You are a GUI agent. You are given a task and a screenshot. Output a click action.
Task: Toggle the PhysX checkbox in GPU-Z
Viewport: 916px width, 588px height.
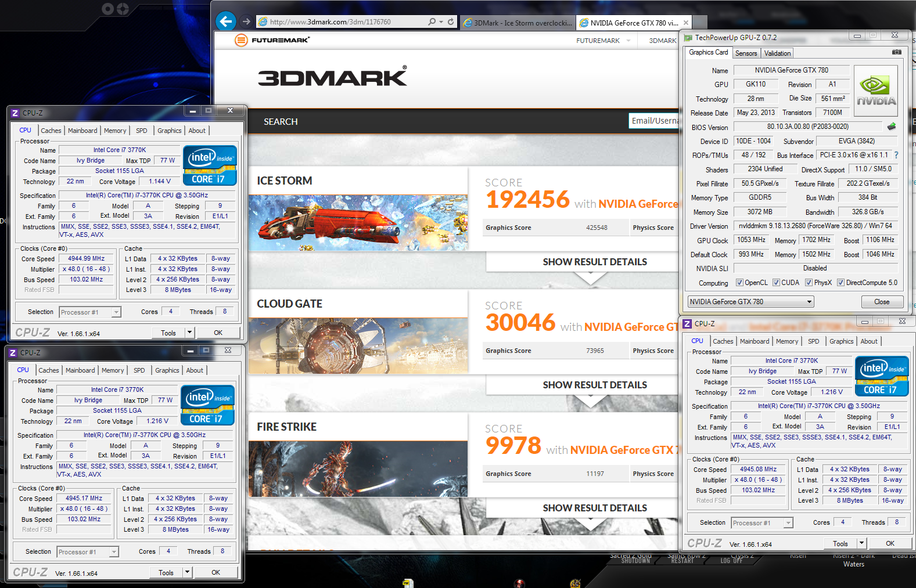click(x=809, y=283)
